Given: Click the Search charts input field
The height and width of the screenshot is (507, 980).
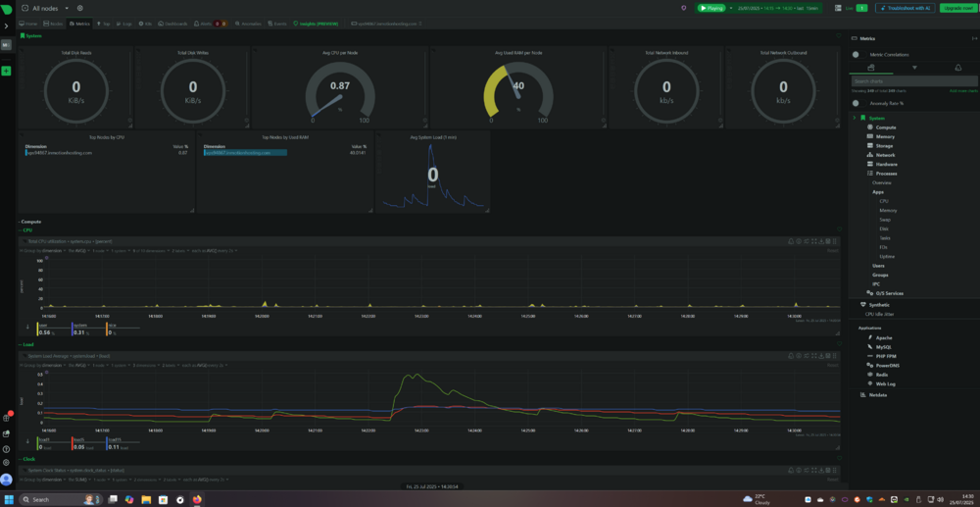Looking at the screenshot, I should coord(914,81).
